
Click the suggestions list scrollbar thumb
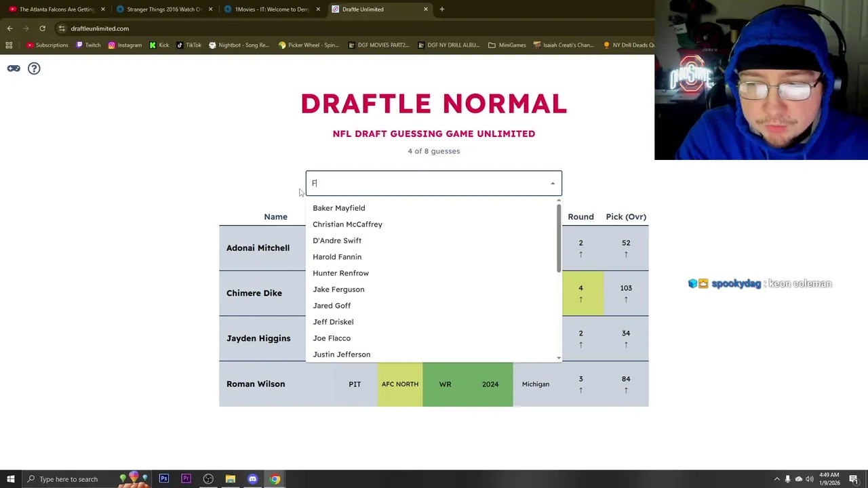coord(559,237)
